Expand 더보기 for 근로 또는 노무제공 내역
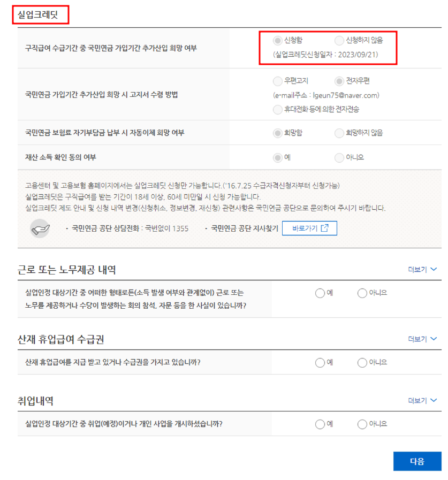This screenshot has height=480, width=448. (x=422, y=269)
